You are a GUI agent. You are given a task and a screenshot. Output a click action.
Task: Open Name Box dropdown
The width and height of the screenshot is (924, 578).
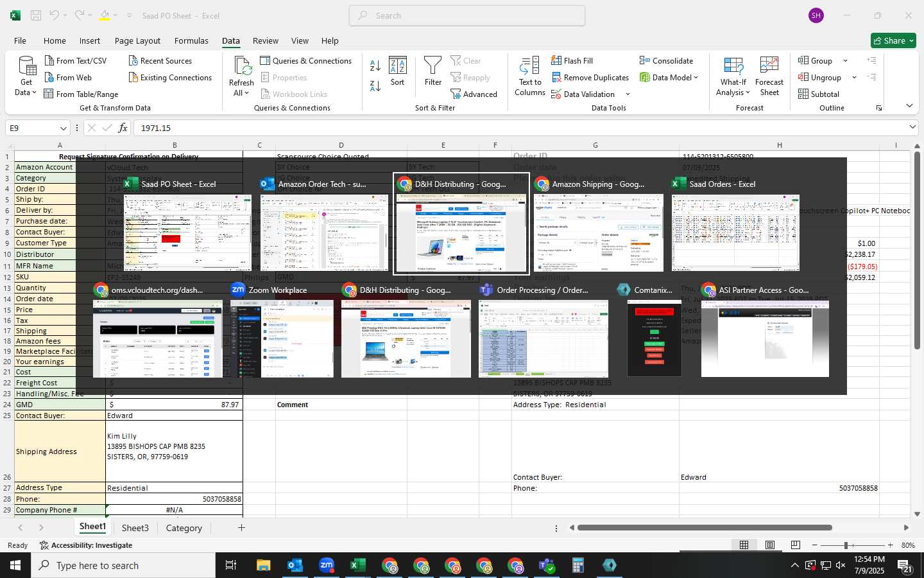[63, 128]
